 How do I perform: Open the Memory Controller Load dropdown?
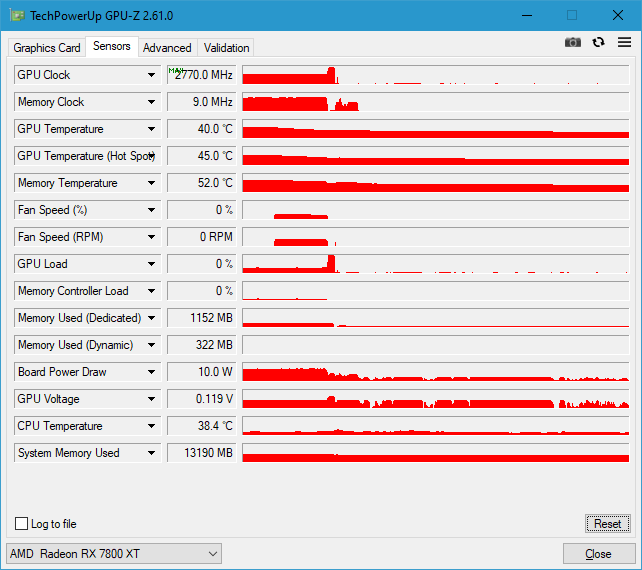click(x=151, y=291)
